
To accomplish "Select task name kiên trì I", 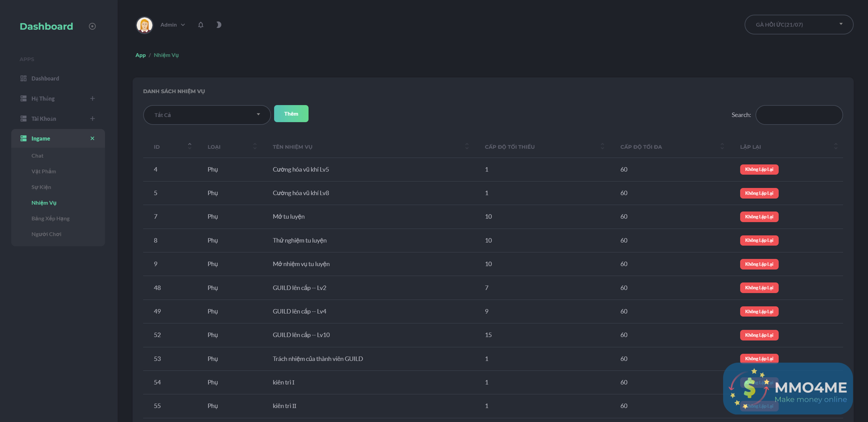I will (284, 382).
